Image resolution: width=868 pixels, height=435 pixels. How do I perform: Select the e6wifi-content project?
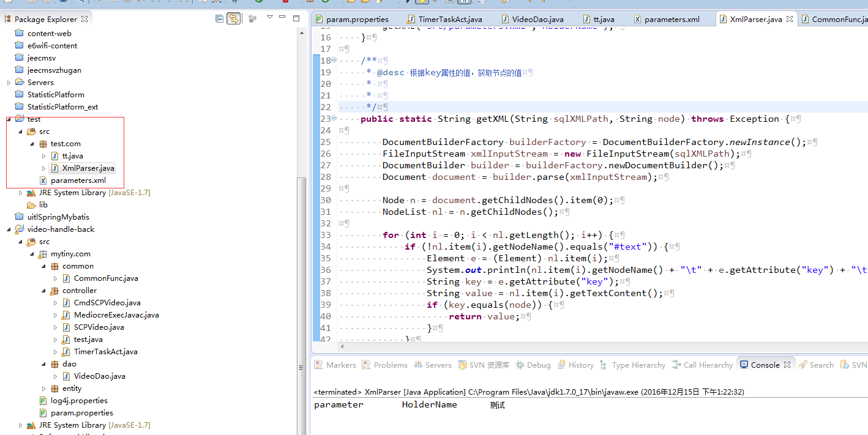[52, 46]
